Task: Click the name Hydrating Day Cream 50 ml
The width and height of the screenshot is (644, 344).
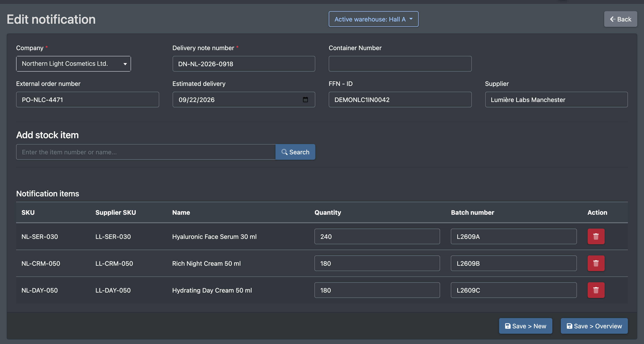Action: 212,290
